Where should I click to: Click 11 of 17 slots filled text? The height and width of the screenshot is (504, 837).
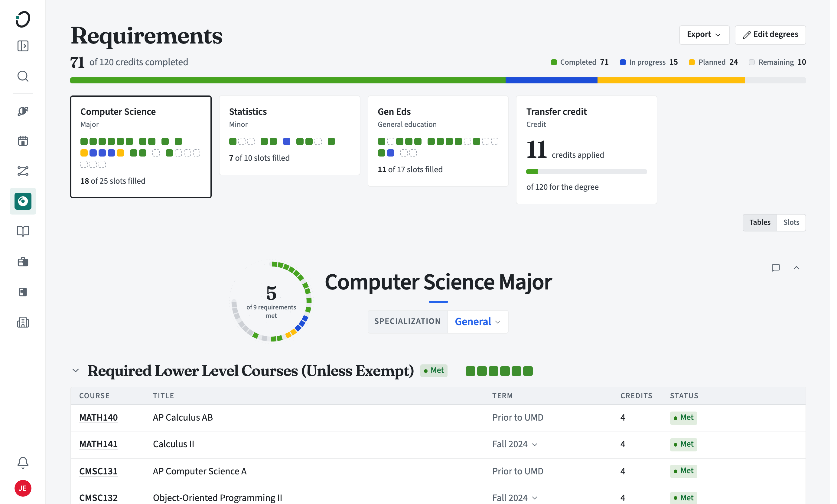(x=410, y=169)
